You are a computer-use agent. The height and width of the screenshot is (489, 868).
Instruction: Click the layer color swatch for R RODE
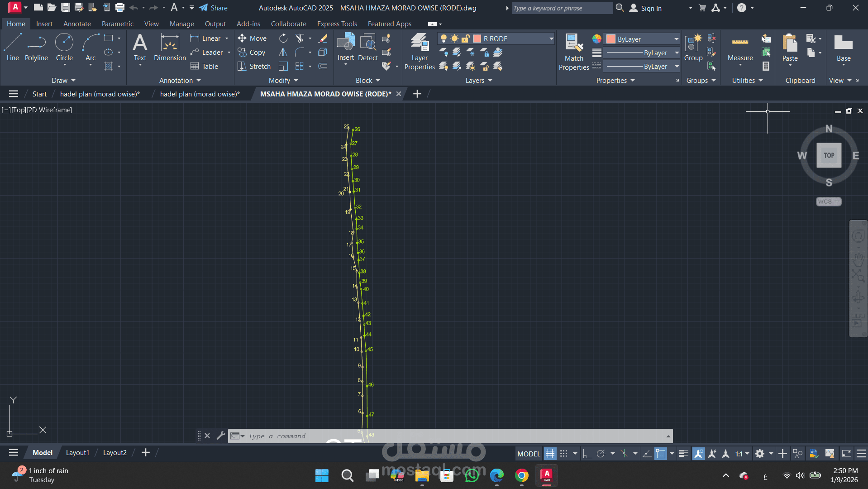477,39
